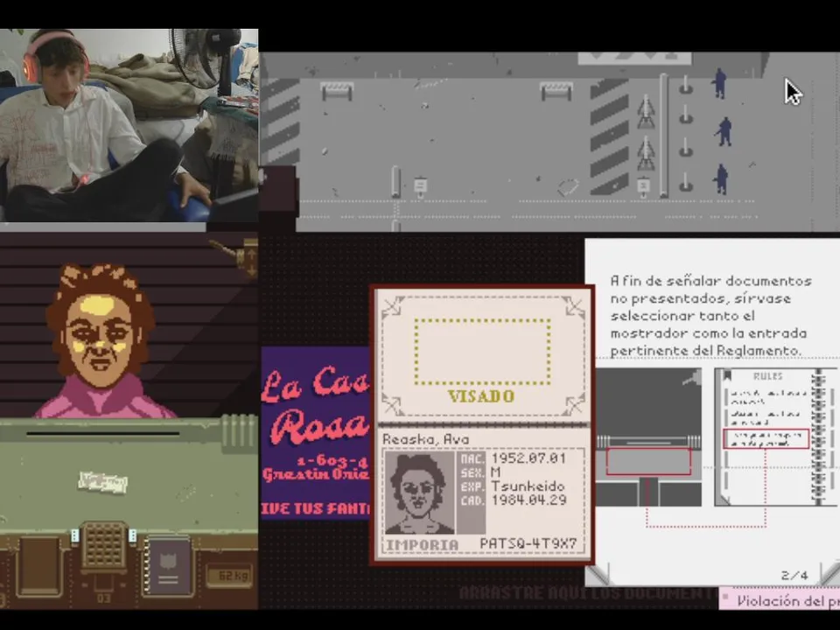
Task: Select the sex field M in the passport
Action: pos(495,472)
